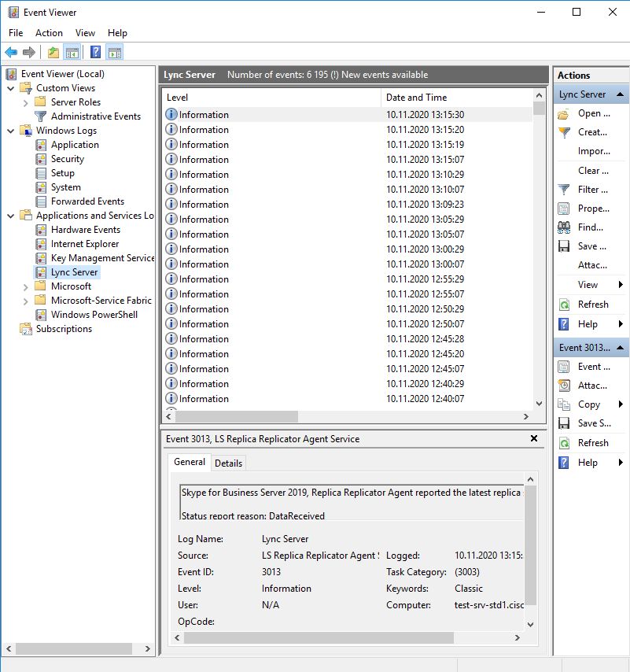Select the Hardware Events log
630x672 pixels.
coord(86,230)
